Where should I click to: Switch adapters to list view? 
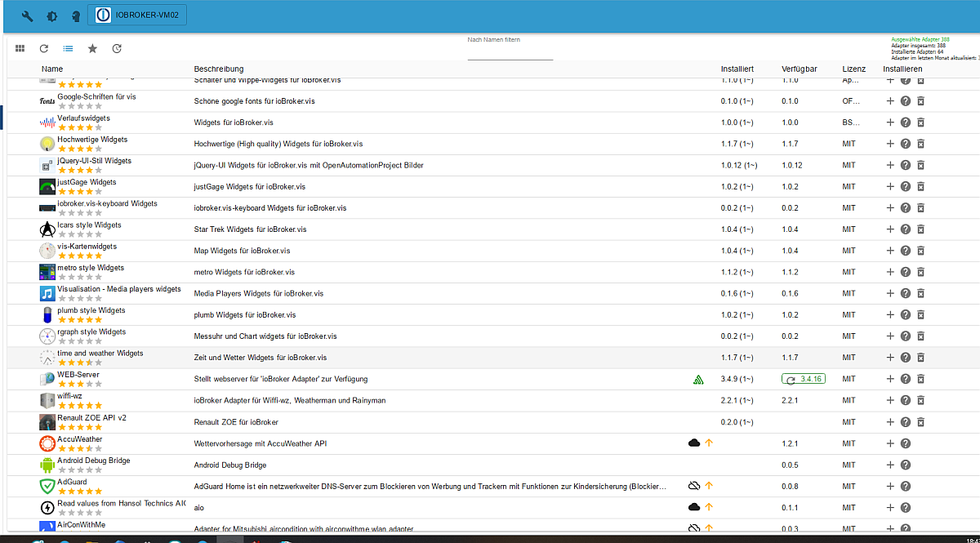(x=69, y=49)
